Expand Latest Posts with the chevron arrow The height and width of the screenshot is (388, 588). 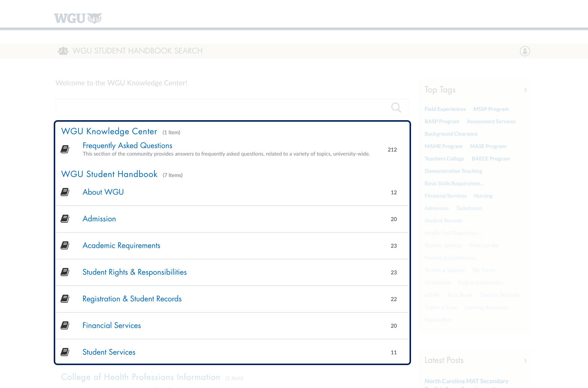click(x=526, y=360)
